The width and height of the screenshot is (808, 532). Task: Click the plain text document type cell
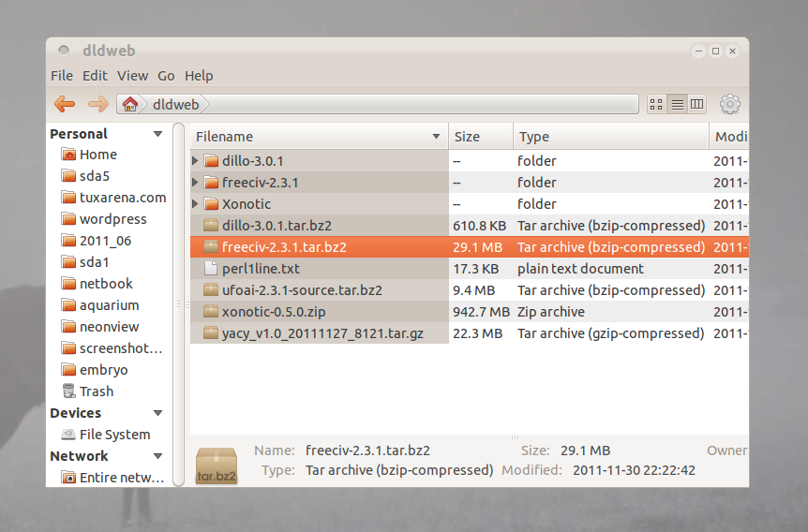(580, 269)
